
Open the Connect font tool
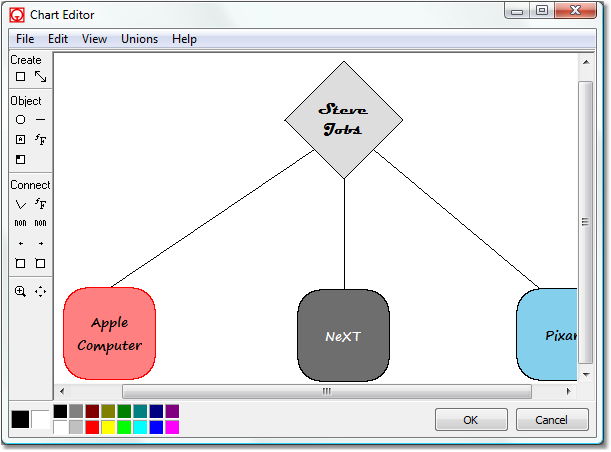coord(41,203)
